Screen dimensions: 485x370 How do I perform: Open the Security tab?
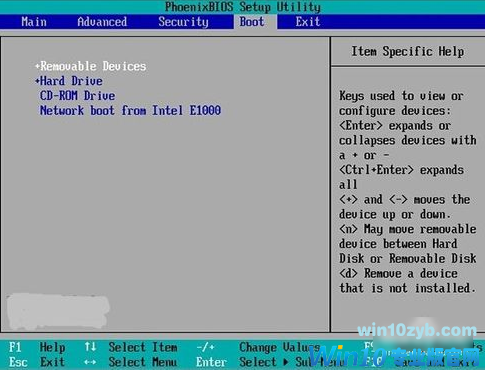(x=183, y=22)
